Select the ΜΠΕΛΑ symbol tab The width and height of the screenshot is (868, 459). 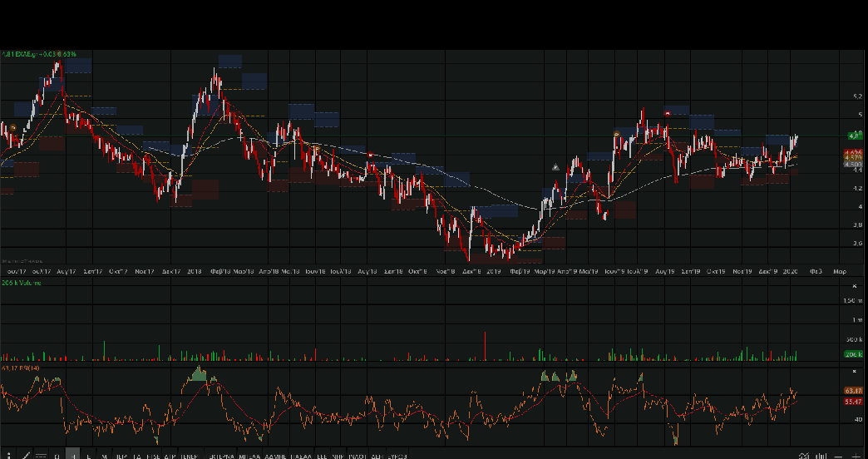click(x=249, y=456)
